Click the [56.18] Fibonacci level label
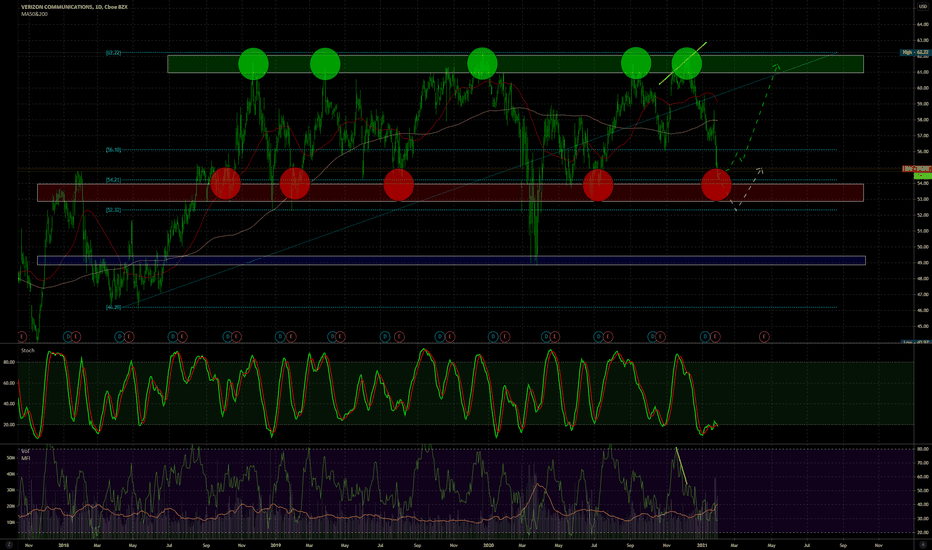This screenshot has width=932, height=550. [114, 150]
